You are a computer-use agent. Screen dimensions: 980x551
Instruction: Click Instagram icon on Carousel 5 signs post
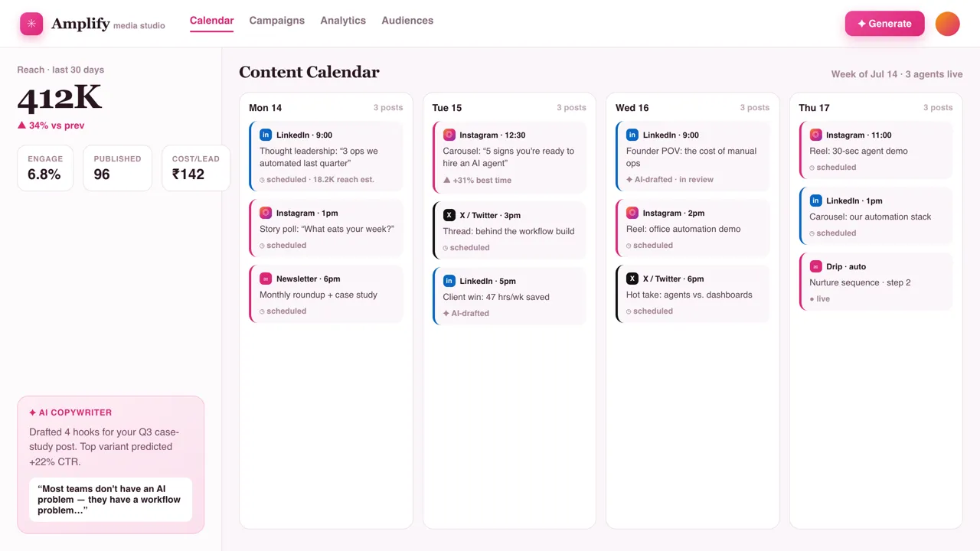tap(449, 135)
